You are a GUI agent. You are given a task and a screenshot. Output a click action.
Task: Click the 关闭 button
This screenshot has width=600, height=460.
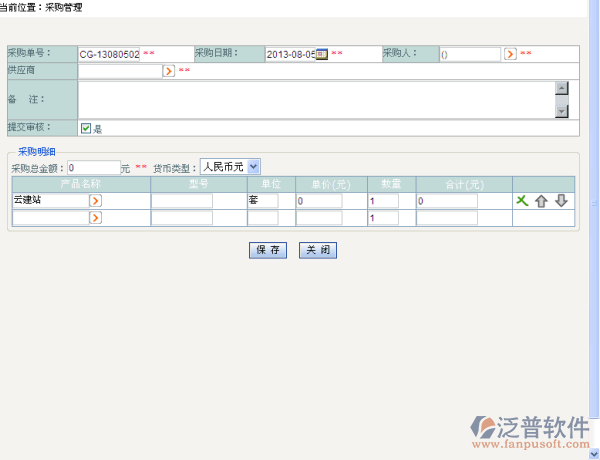[x=318, y=250]
